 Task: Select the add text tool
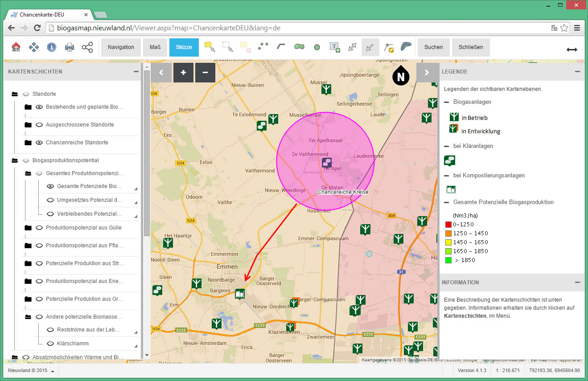pyautogui.click(x=335, y=47)
